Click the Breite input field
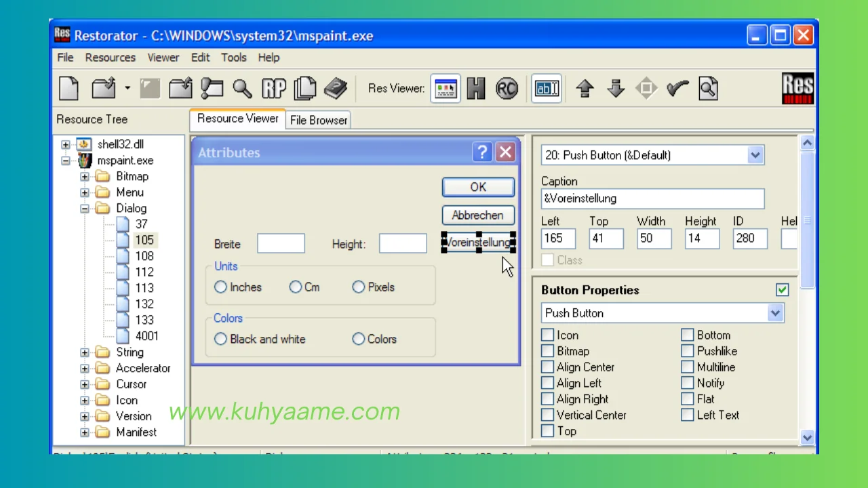868x488 pixels. [281, 243]
